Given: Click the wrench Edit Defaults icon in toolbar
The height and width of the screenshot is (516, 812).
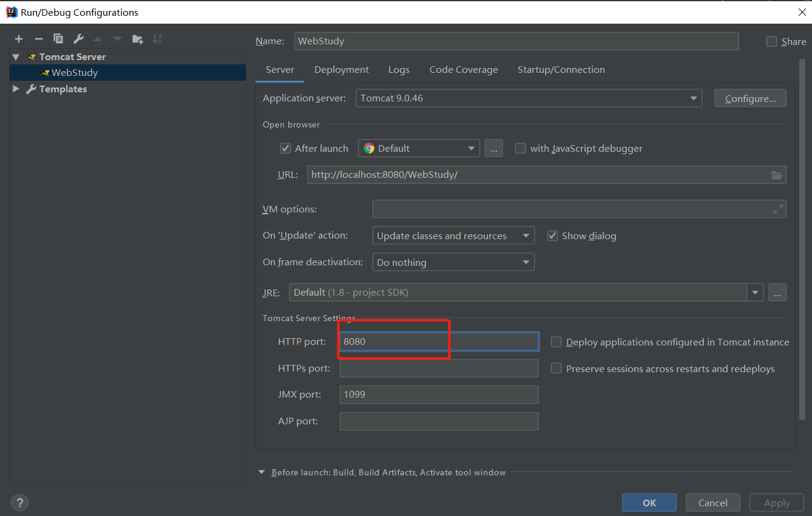Looking at the screenshot, I should click(x=78, y=39).
